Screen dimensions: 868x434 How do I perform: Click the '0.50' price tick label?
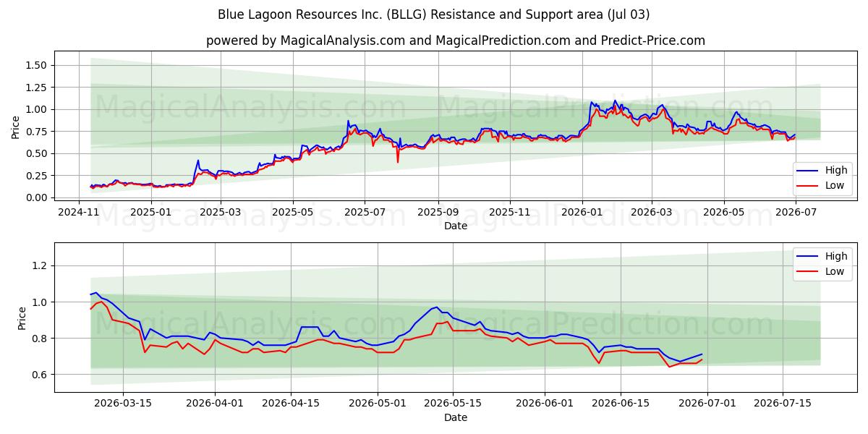[36, 153]
